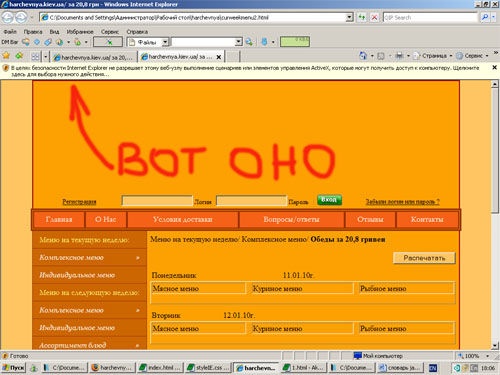The image size is (500, 375).
Task: Stop loading with the red X icon
Action: click(x=374, y=17)
